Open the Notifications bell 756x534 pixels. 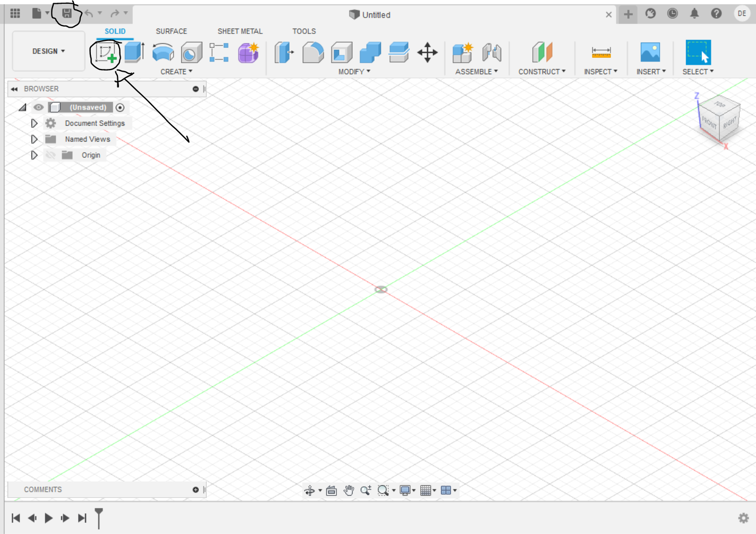click(x=694, y=13)
